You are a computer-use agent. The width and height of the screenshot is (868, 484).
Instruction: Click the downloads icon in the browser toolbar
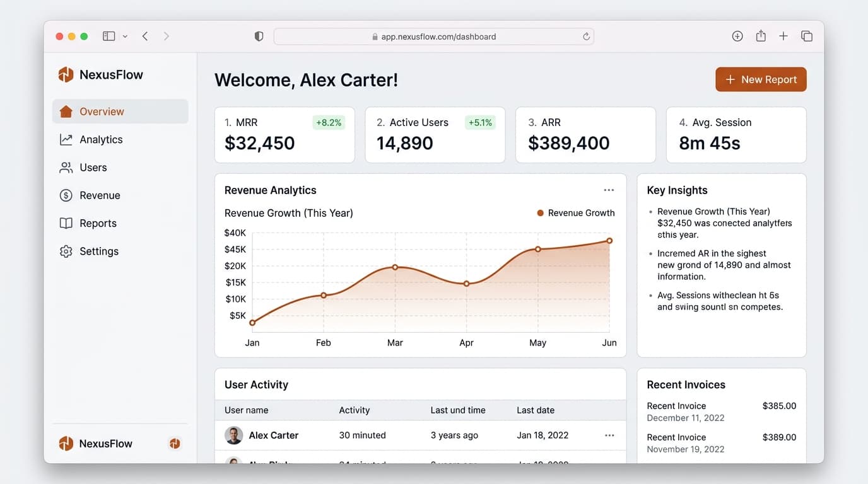(x=737, y=36)
